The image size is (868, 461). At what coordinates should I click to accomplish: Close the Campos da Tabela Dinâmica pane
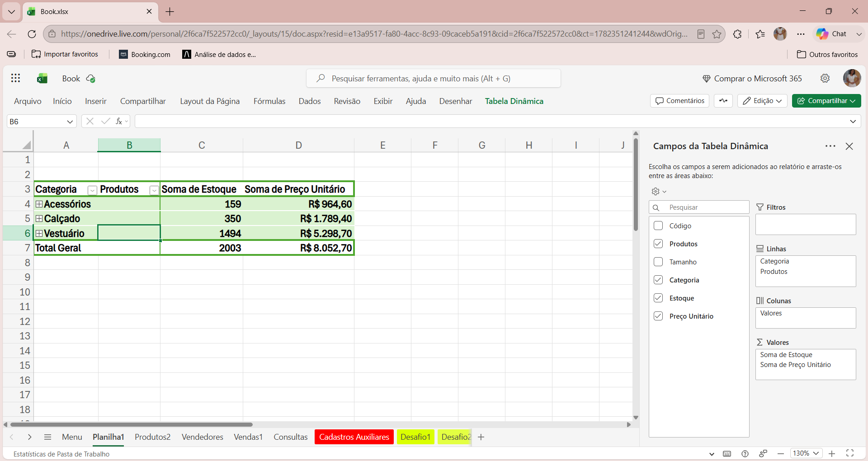[849, 146]
